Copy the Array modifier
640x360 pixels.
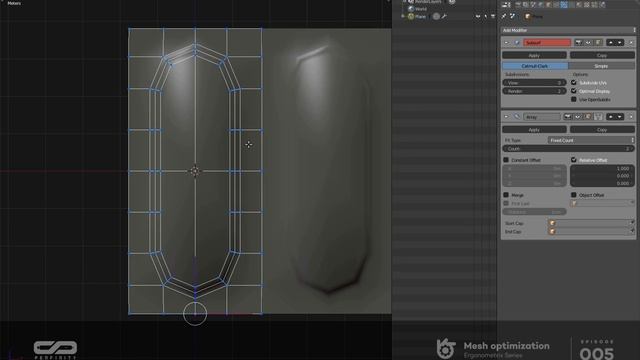pyautogui.click(x=602, y=129)
